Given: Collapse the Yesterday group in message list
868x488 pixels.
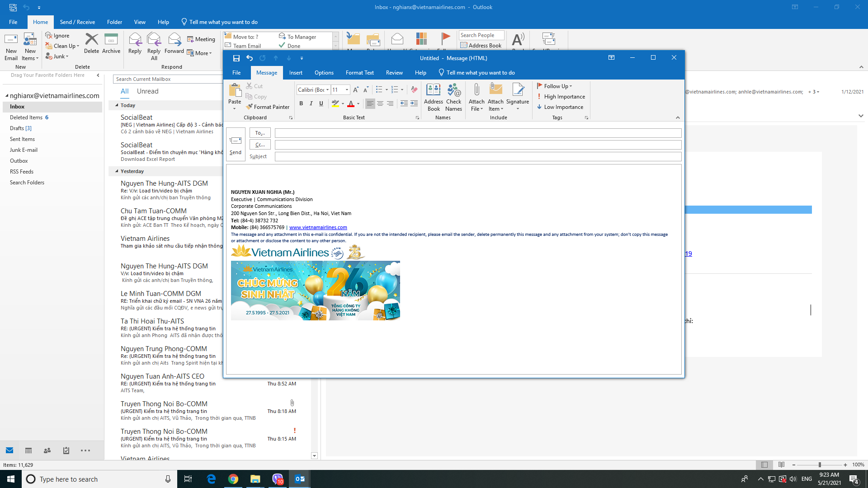Looking at the screenshot, I should [x=117, y=171].
